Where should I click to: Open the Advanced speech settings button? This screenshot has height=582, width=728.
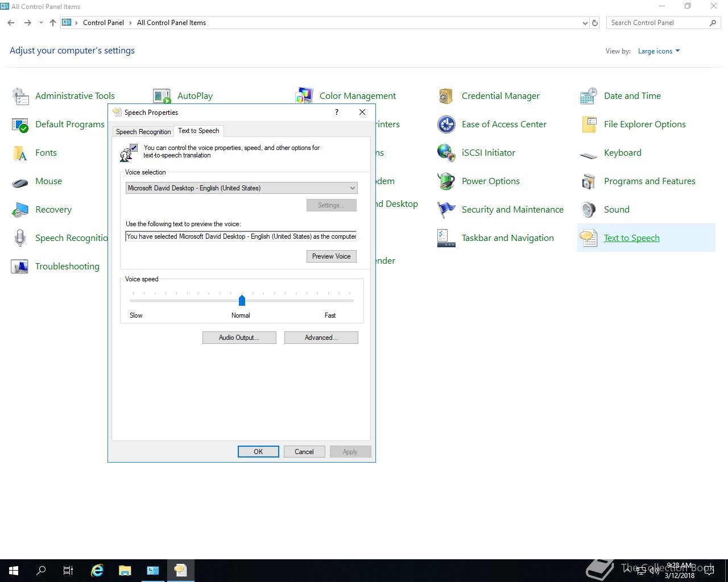point(321,338)
